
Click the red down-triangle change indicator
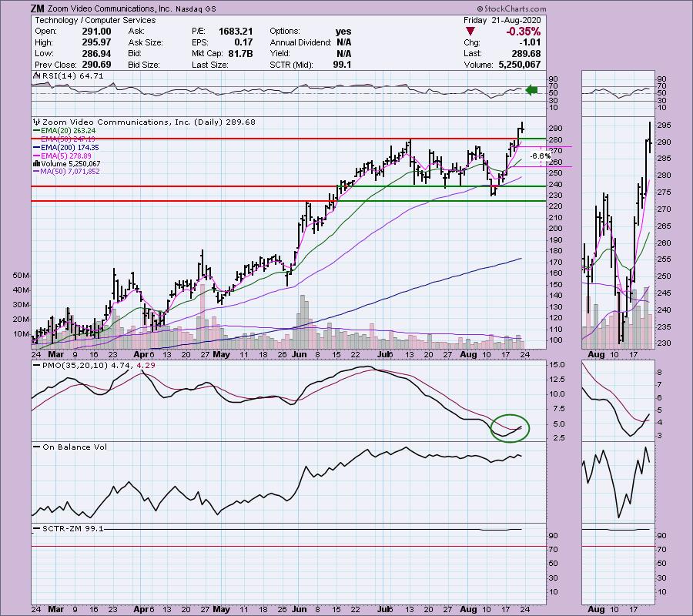click(470, 32)
